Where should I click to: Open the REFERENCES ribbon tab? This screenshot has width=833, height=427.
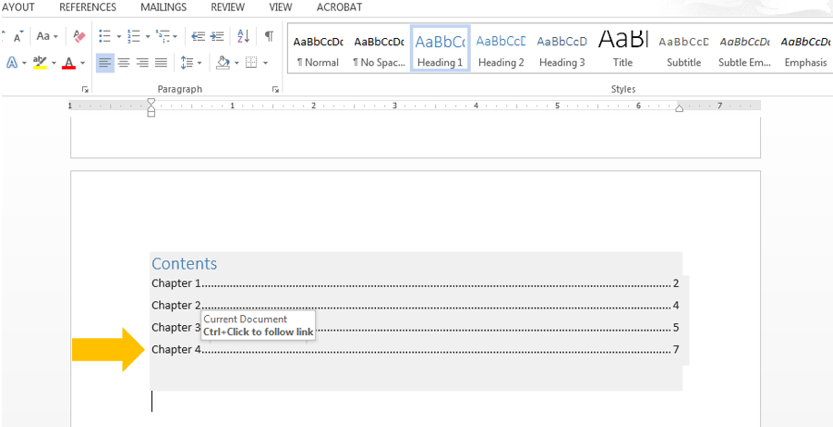[88, 7]
